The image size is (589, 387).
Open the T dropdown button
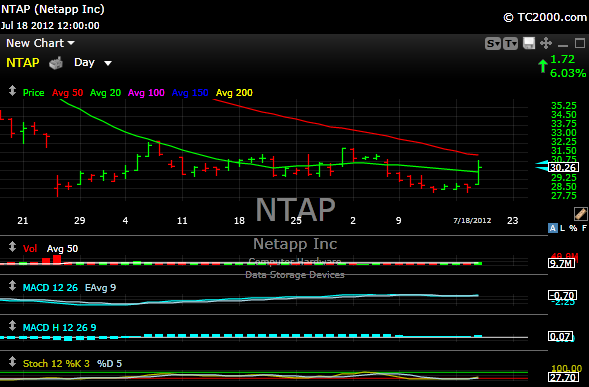tap(510, 44)
